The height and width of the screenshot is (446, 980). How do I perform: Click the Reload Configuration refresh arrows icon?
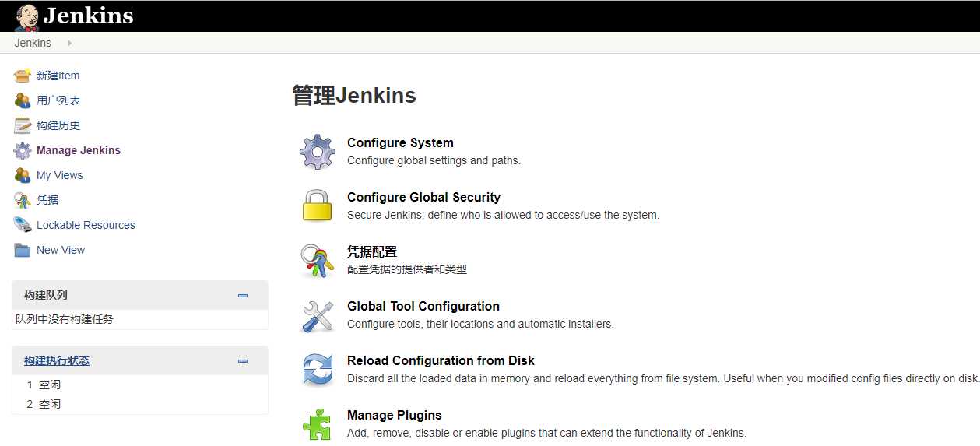click(x=318, y=370)
